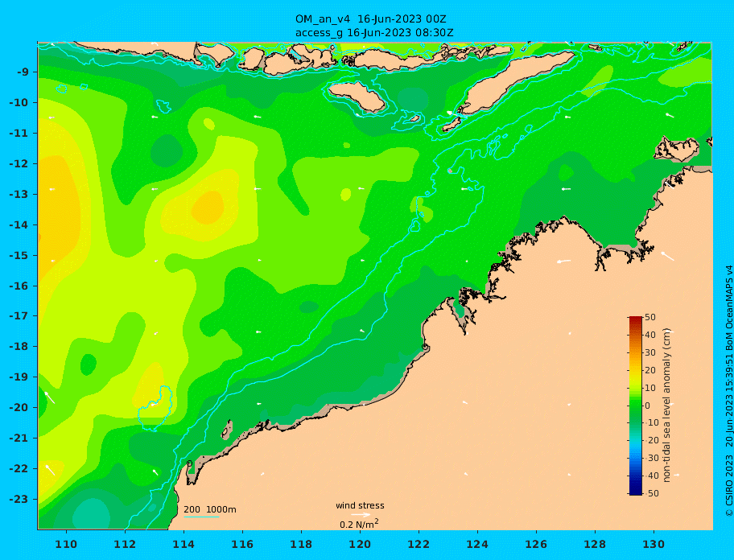The width and height of the screenshot is (734, 560).
Task: Click the longitude label 112
Action: (125, 544)
